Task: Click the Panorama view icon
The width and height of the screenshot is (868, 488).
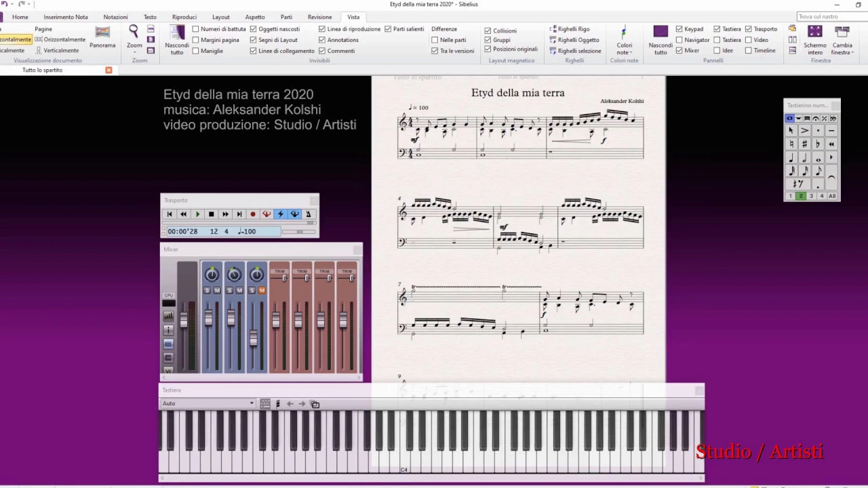Action: 102,37
